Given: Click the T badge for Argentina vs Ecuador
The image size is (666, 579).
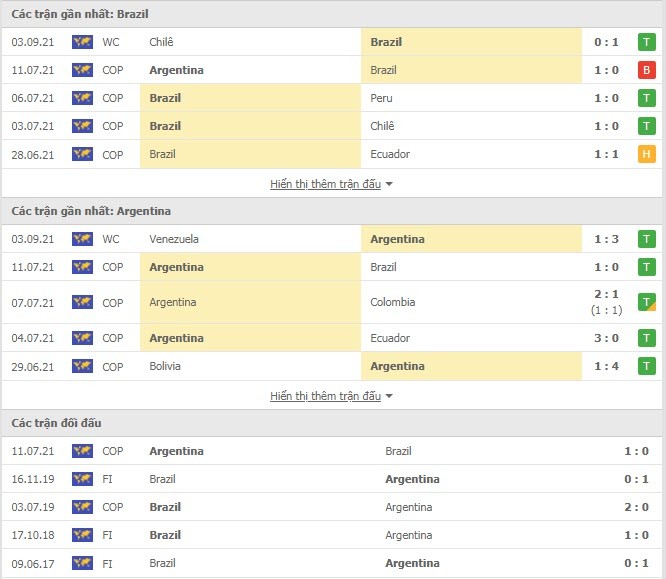Looking at the screenshot, I should pyautogui.click(x=646, y=338).
